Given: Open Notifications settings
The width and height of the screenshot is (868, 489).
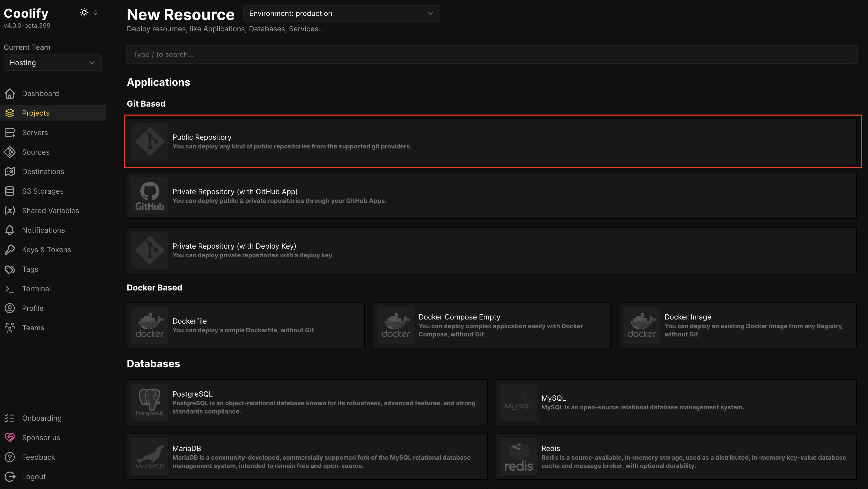Looking at the screenshot, I should tap(43, 230).
